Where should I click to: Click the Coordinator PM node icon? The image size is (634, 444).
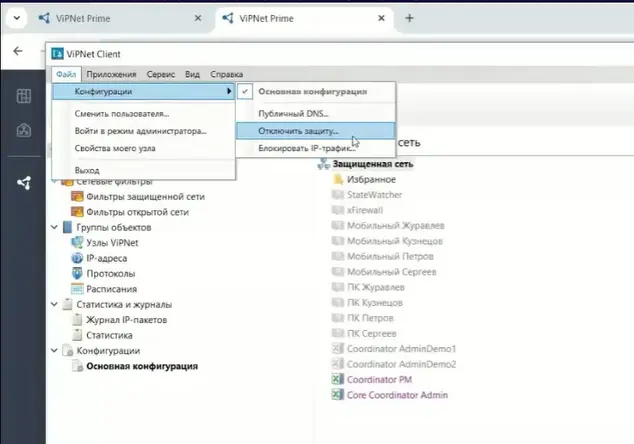coord(337,379)
